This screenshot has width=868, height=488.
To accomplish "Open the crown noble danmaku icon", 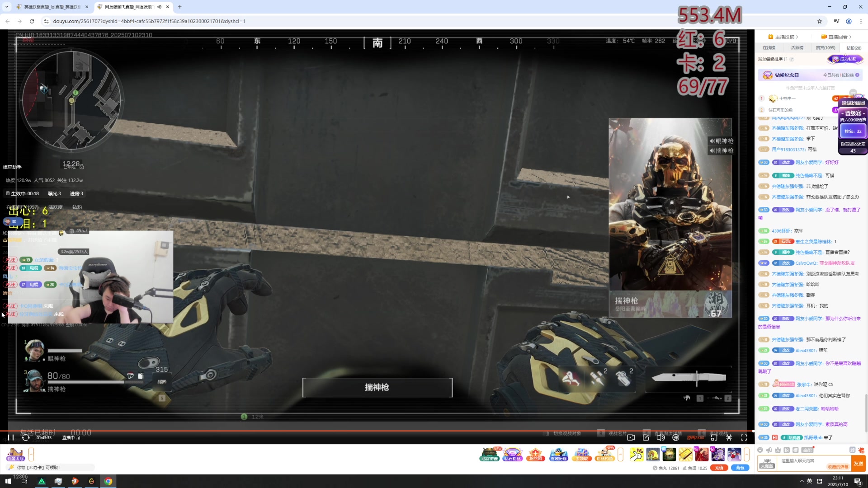I will 778,450.
